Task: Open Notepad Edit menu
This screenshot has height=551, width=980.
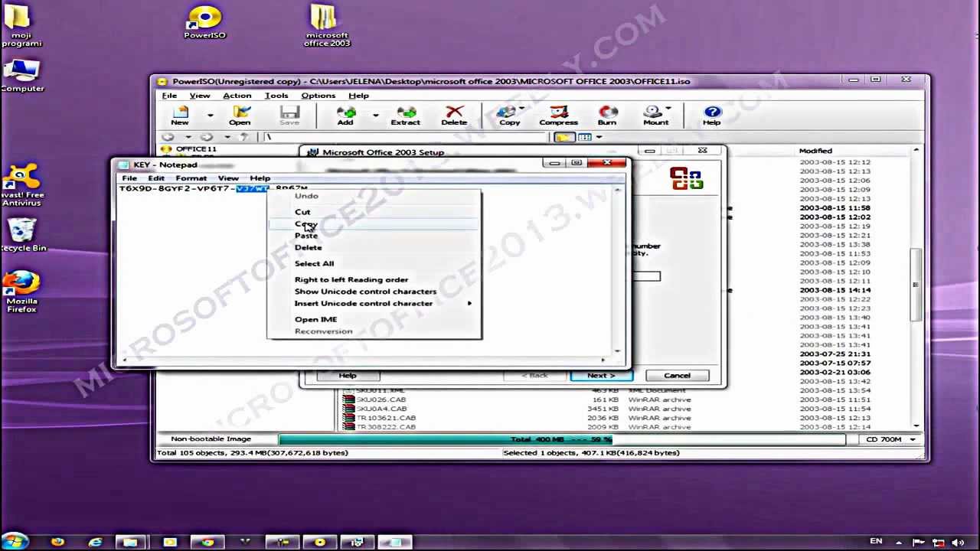Action: click(x=156, y=178)
